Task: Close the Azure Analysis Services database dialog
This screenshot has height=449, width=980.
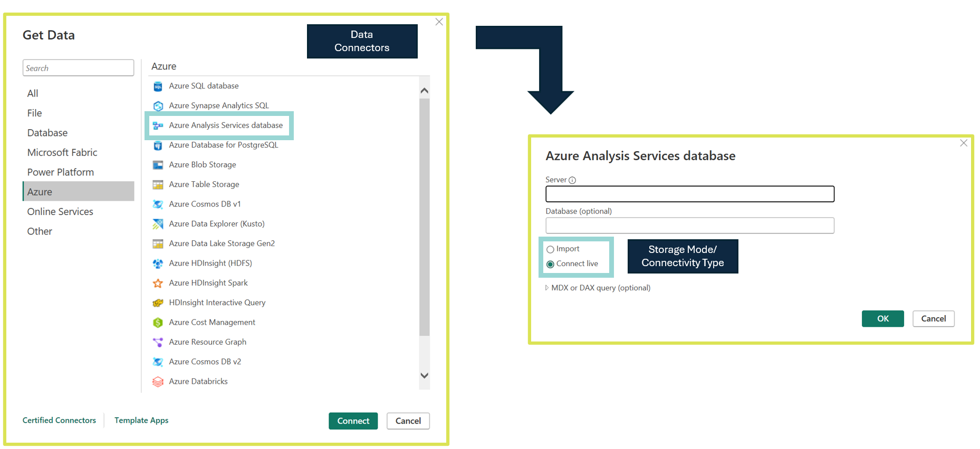Action: tap(964, 143)
